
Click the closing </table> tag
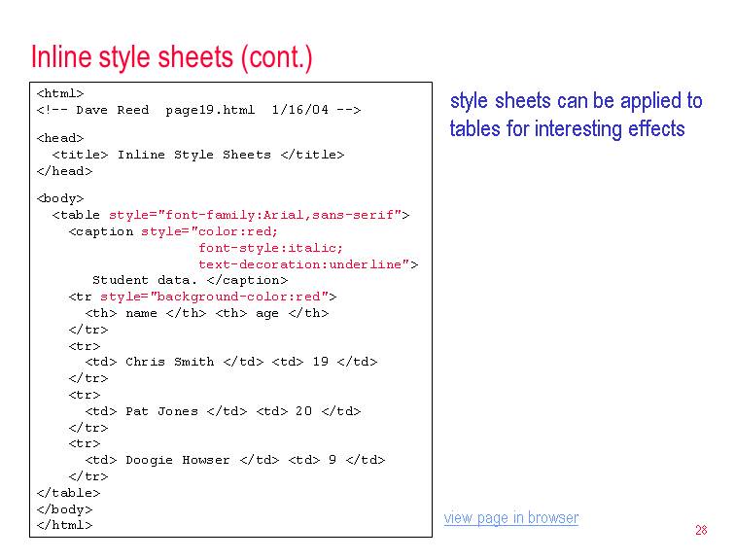[x=68, y=493]
